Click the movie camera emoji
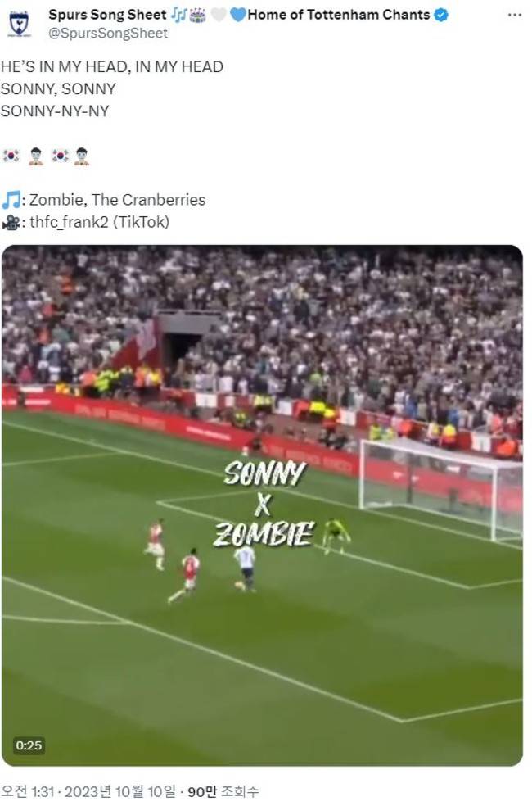532x806 pixels. point(11,222)
